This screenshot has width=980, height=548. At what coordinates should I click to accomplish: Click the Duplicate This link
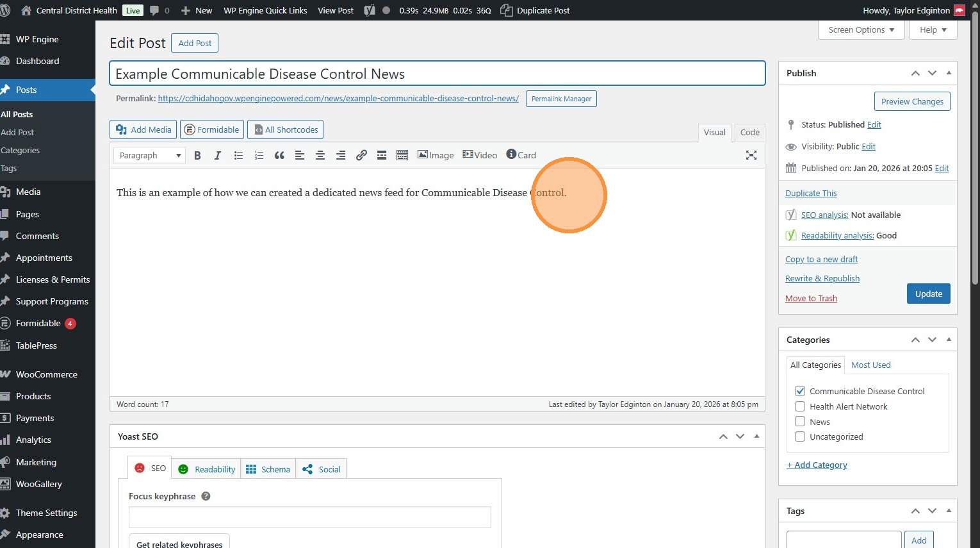811,194
